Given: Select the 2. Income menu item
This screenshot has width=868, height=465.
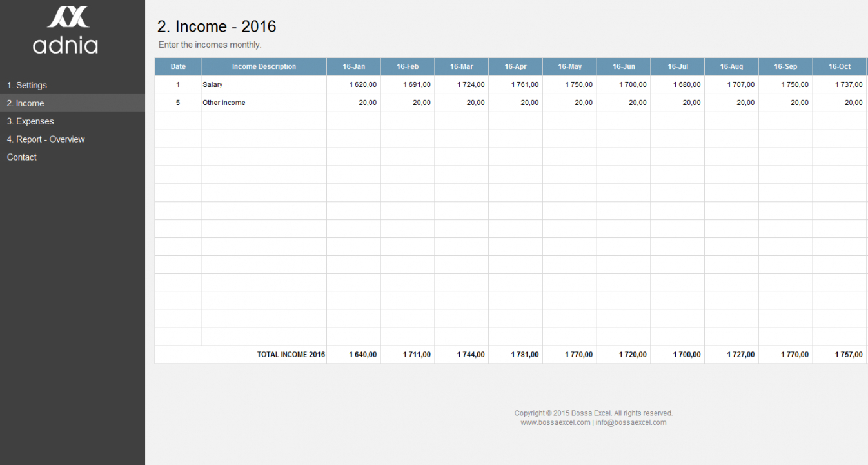Looking at the screenshot, I should [26, 103].
